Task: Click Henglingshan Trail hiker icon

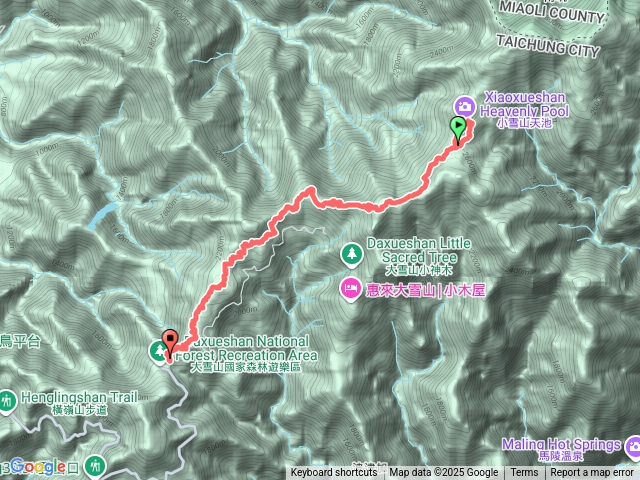Action: (7, 402)
